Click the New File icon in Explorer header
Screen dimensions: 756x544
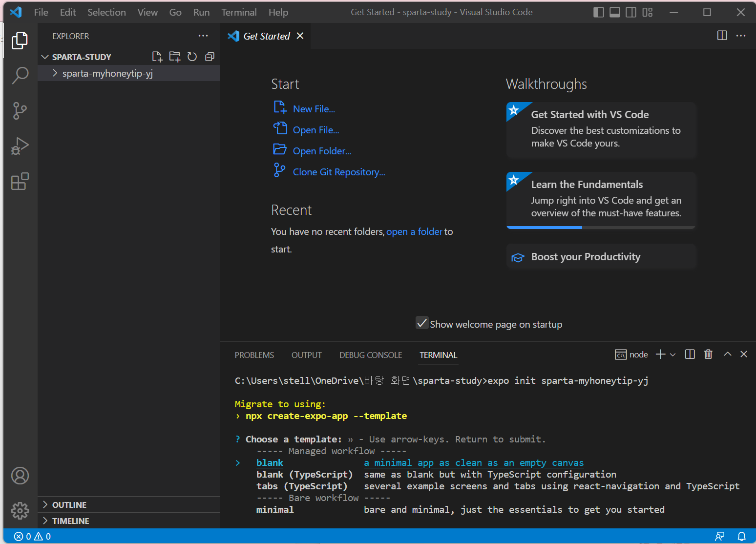coord(157,57)
